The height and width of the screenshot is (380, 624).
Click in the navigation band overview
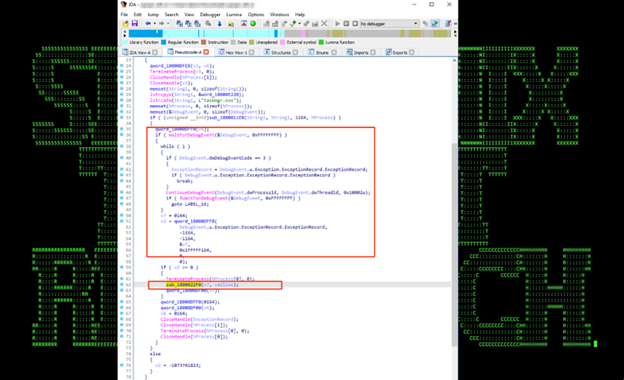point(290,33)
